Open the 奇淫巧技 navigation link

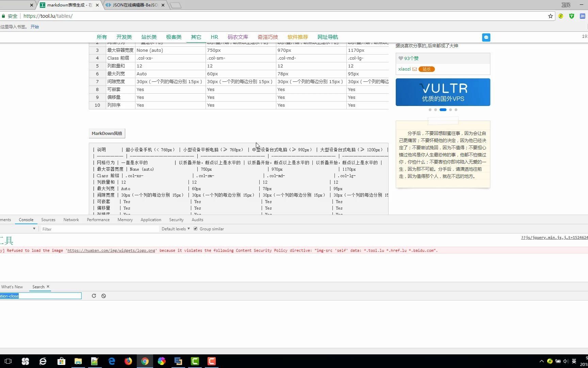point(268,37)
